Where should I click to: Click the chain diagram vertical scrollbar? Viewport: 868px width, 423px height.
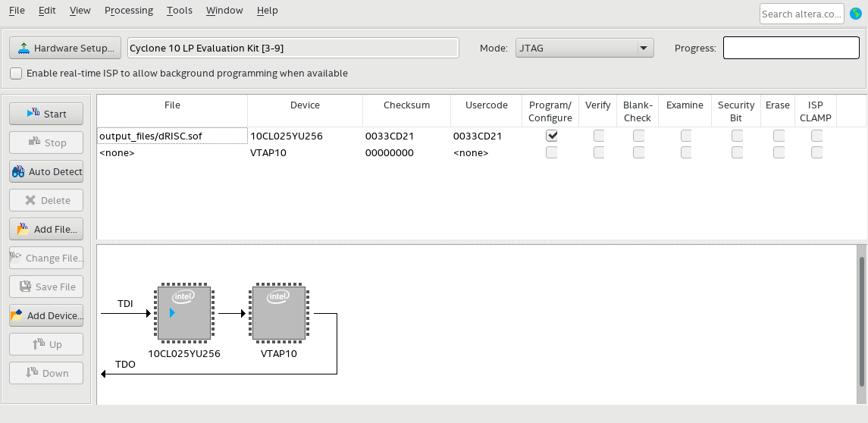point(861,321)
